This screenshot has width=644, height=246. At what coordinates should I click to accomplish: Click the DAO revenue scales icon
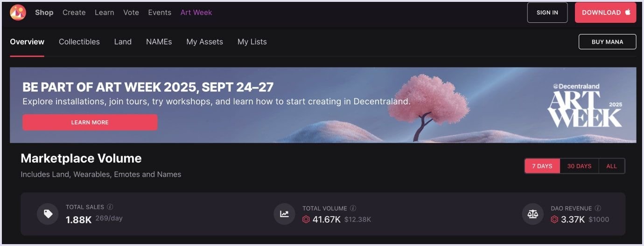532,214
